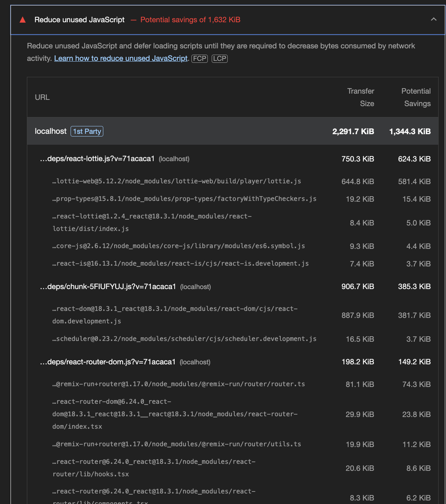Click the Potential Savings column header
This screenshot has width=446, height=504.
click(x=416, y=97)
